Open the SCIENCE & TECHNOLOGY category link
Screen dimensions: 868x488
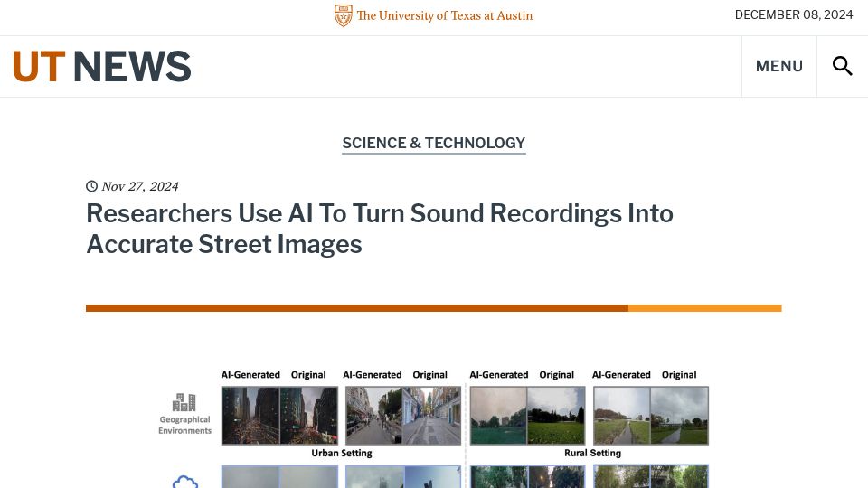click(433, 144)
